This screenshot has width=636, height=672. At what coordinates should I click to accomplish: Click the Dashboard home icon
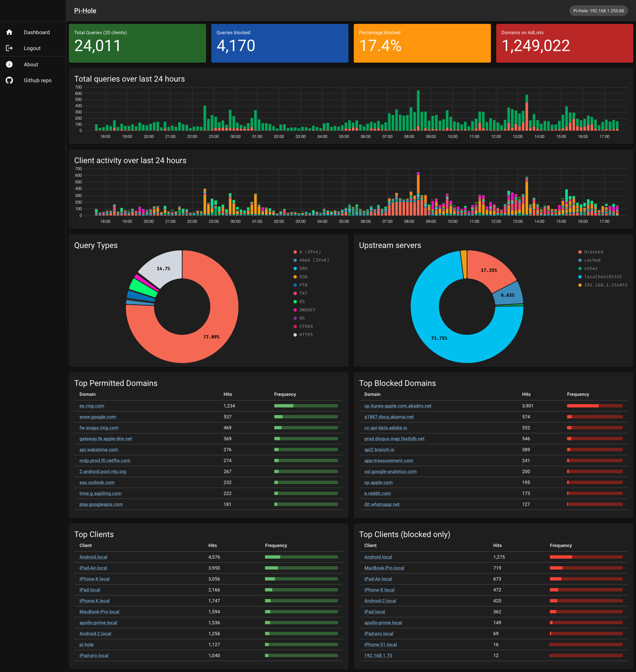[9, 32]
